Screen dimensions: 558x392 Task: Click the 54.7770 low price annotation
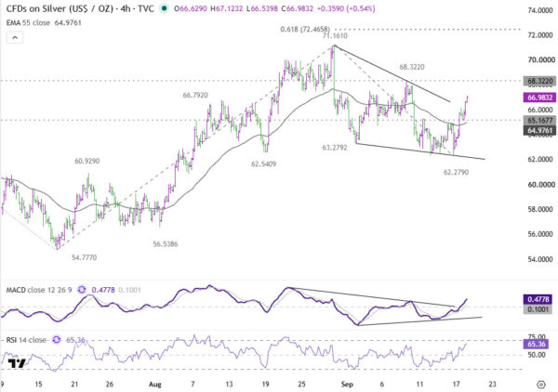point(85,257)
